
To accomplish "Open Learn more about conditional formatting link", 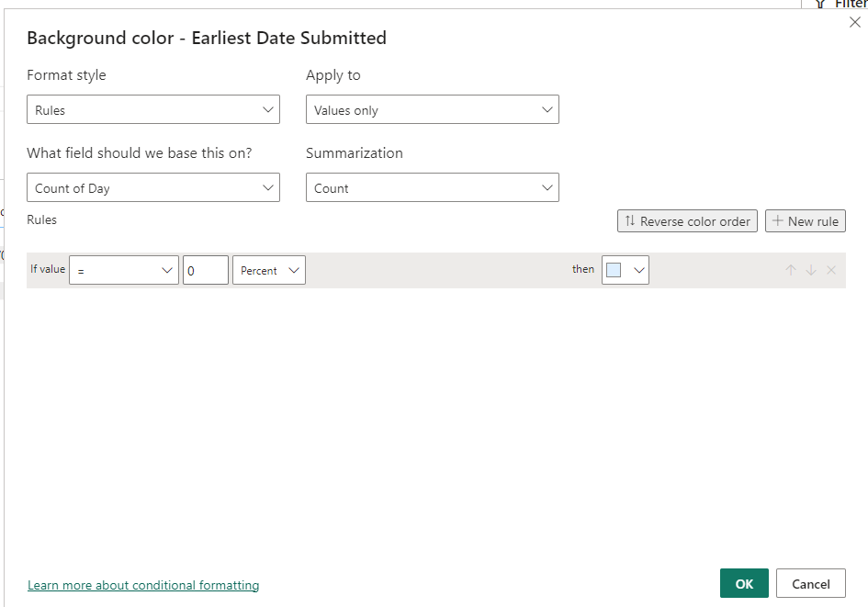I will click(143, 585).
